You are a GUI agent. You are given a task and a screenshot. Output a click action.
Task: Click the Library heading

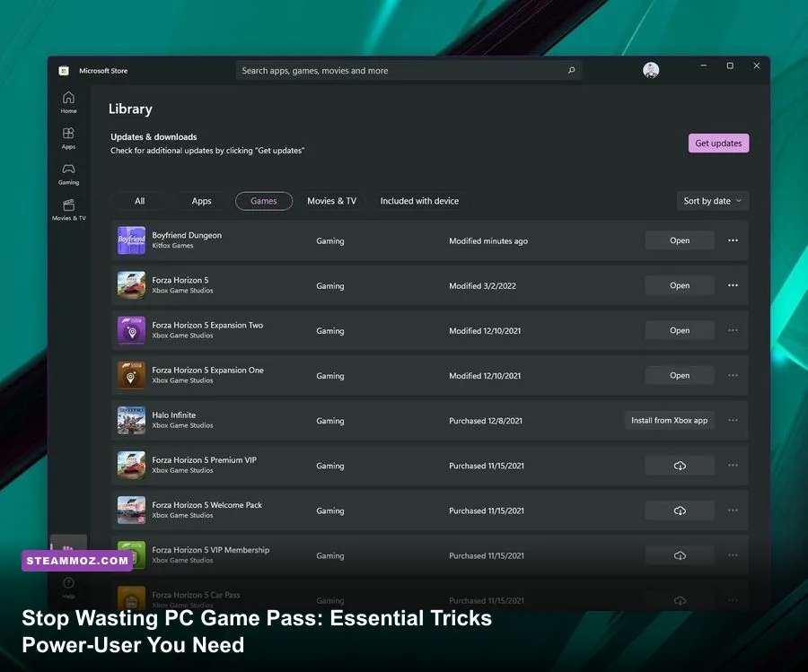coord(130,109)
